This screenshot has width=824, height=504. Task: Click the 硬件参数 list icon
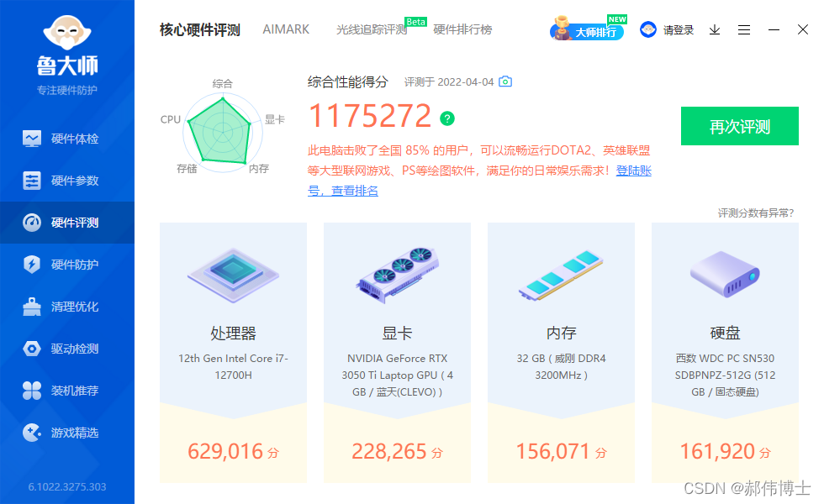(x=32, y=181)
